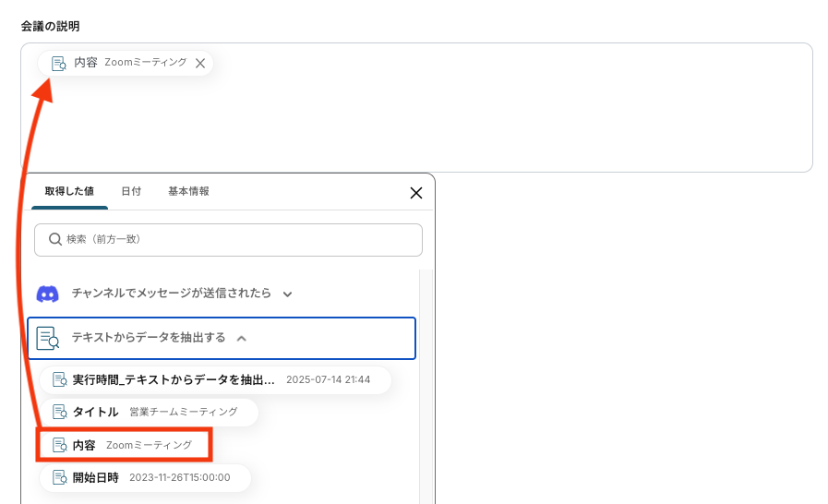
Task: Click the icon on the 実行時間 row
Action: [60, 380]
